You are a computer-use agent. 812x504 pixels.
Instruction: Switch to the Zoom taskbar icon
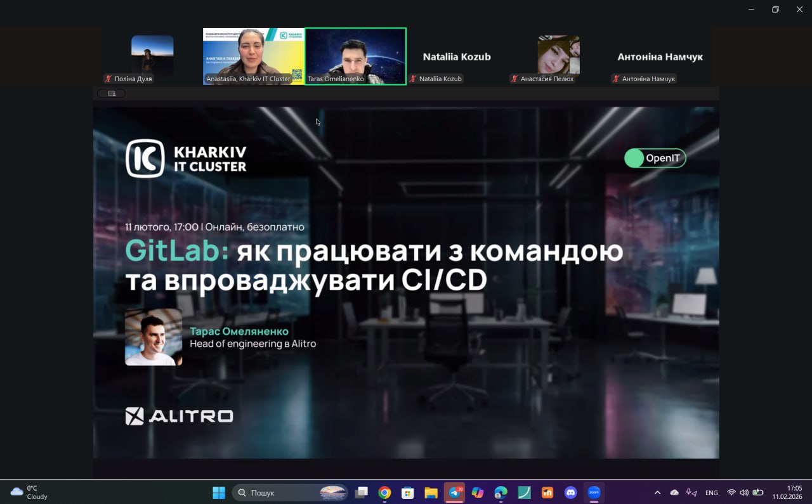594,493
